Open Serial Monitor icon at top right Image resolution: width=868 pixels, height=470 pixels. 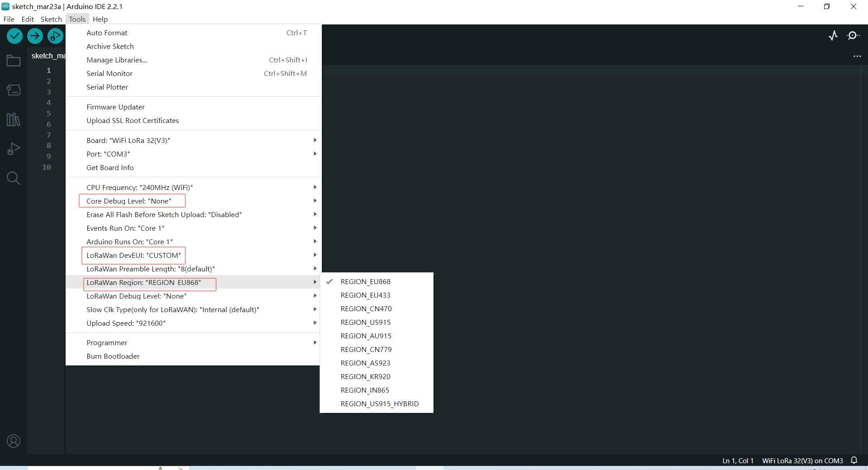tap(853, 36)
